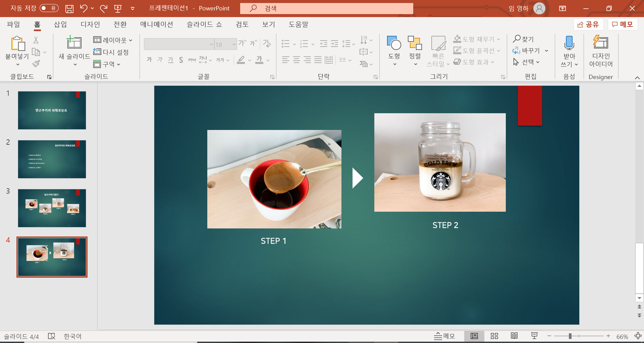Click the Clear all formatting icon

[267, 43]
